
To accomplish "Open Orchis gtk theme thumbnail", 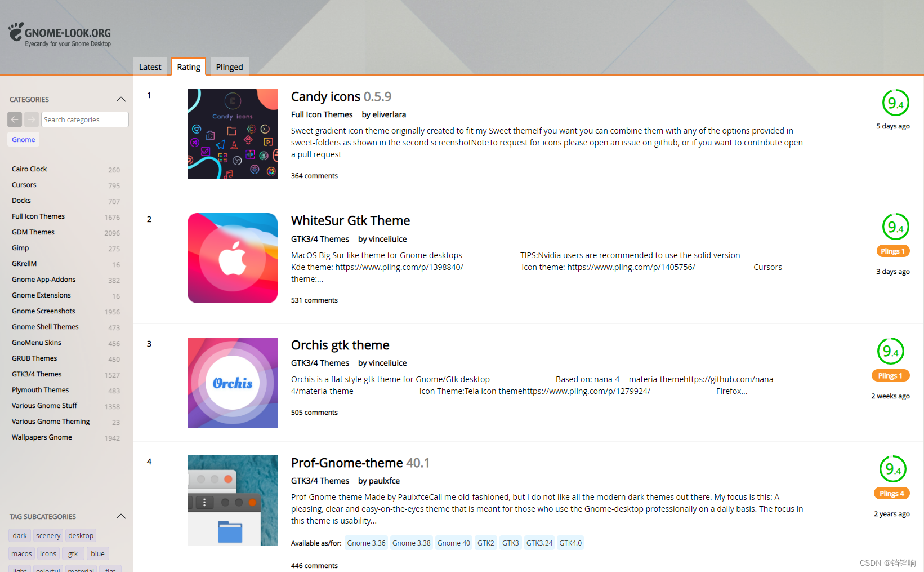I will (x=233, y=383).
